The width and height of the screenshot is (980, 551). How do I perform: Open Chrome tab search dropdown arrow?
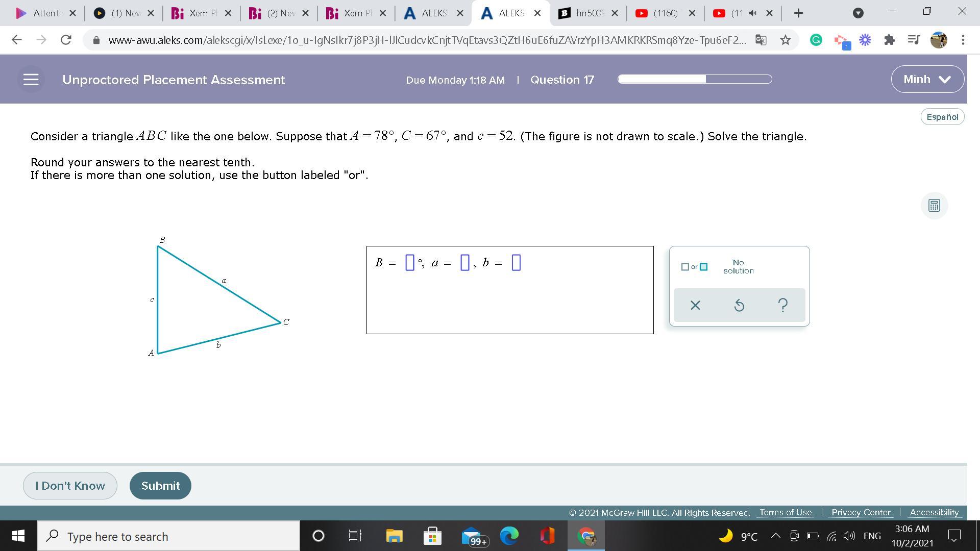click(858, 13)
